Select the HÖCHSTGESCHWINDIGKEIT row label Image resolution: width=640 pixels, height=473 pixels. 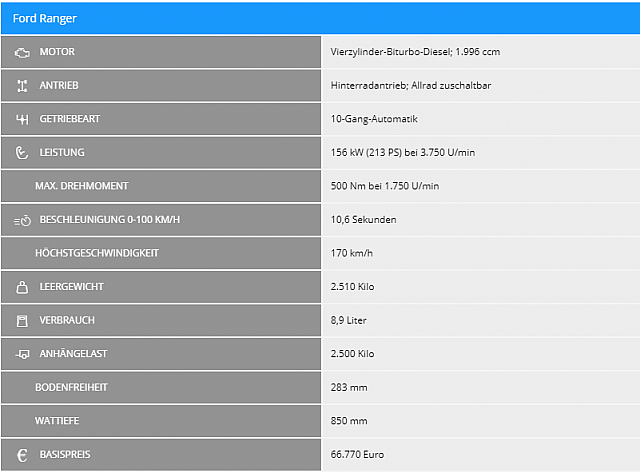pos(96,253)
